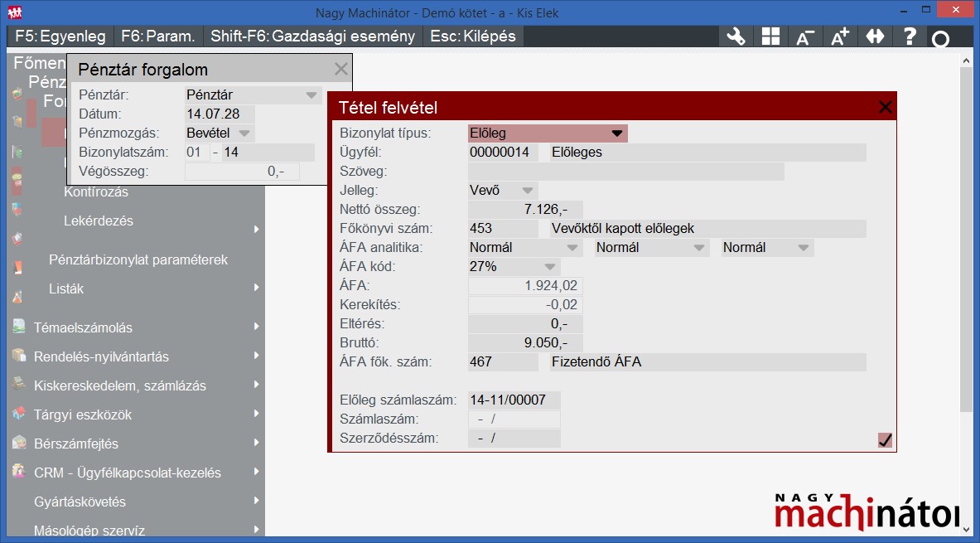Click the Szerződésszám field

pos(514,438)
